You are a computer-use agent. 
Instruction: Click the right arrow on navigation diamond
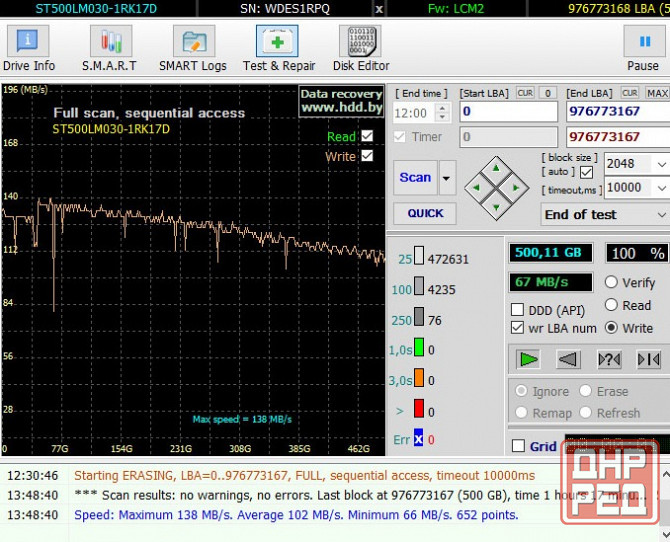(x=516, y=187)
